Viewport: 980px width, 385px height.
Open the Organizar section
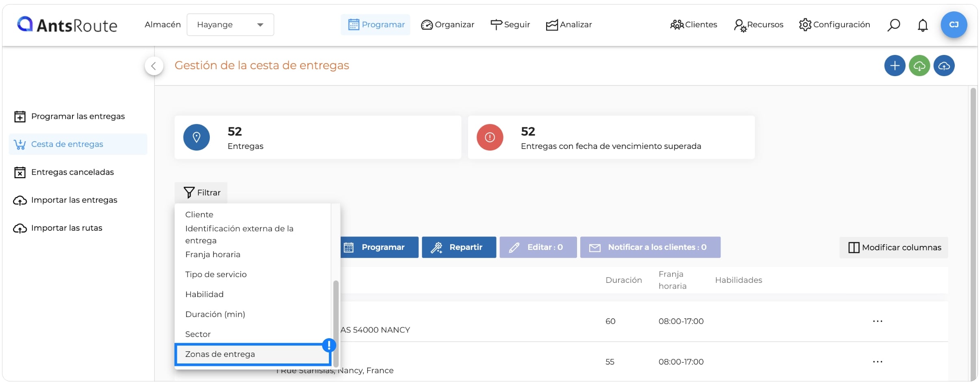click(448, 25)
